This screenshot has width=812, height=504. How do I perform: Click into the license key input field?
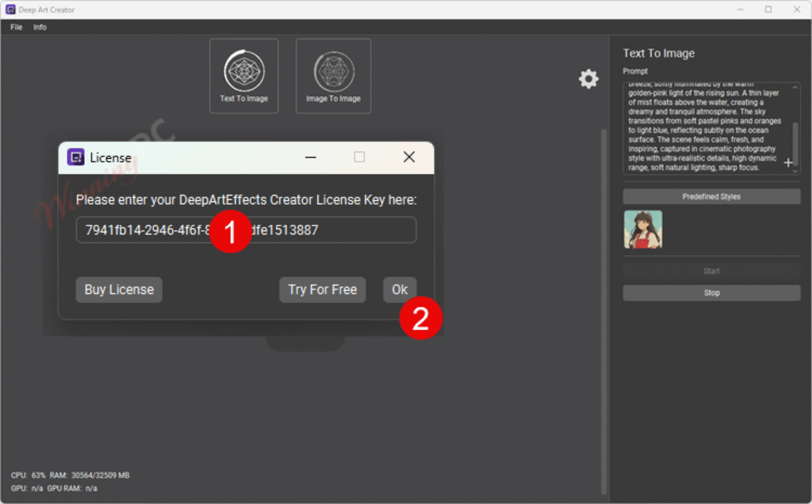point(246,230)
